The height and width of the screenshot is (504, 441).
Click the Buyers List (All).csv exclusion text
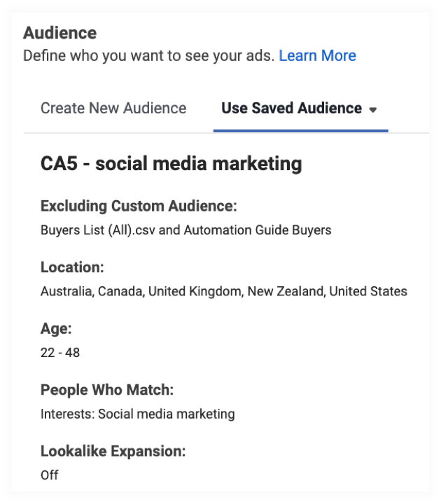(98, 230)
